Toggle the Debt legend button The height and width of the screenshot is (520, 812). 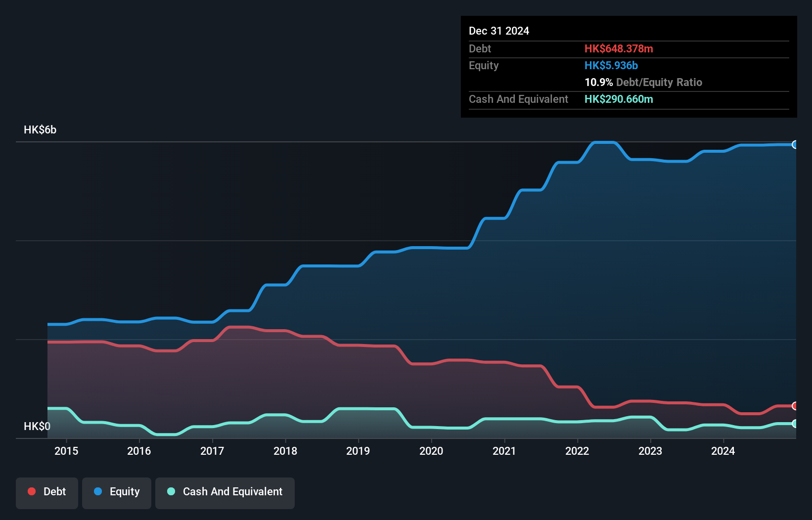coord(47,493)
